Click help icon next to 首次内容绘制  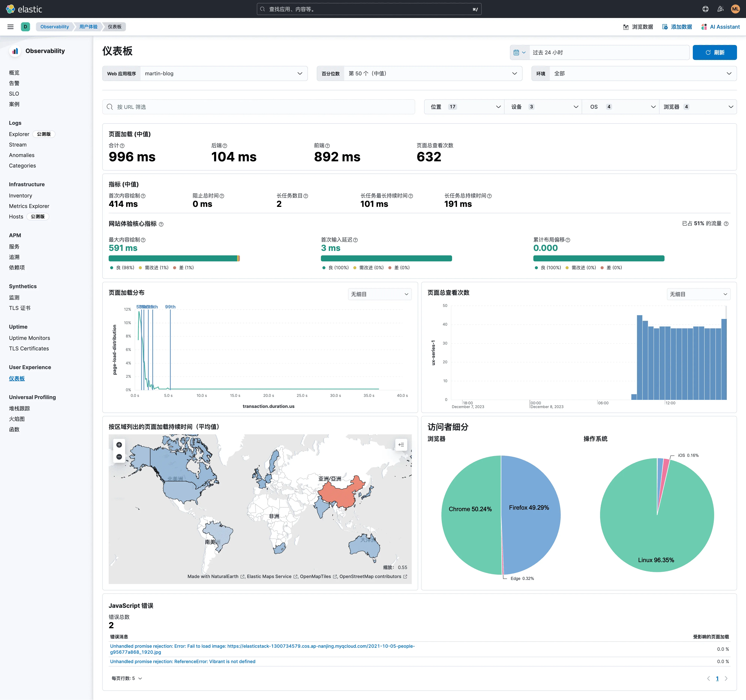143,196
